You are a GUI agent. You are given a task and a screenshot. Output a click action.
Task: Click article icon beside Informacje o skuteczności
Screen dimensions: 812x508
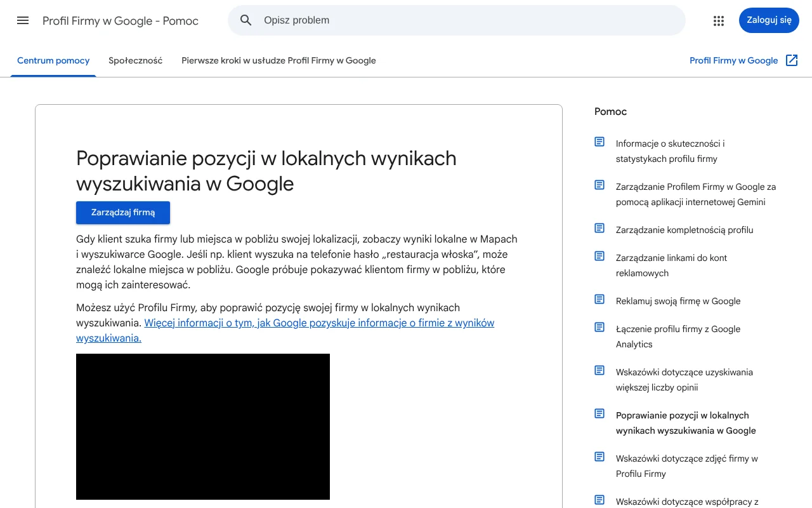tap(599, 142)
